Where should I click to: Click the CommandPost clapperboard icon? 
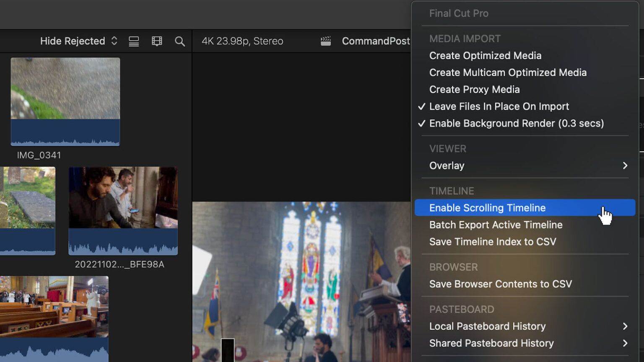coord(325,41)
